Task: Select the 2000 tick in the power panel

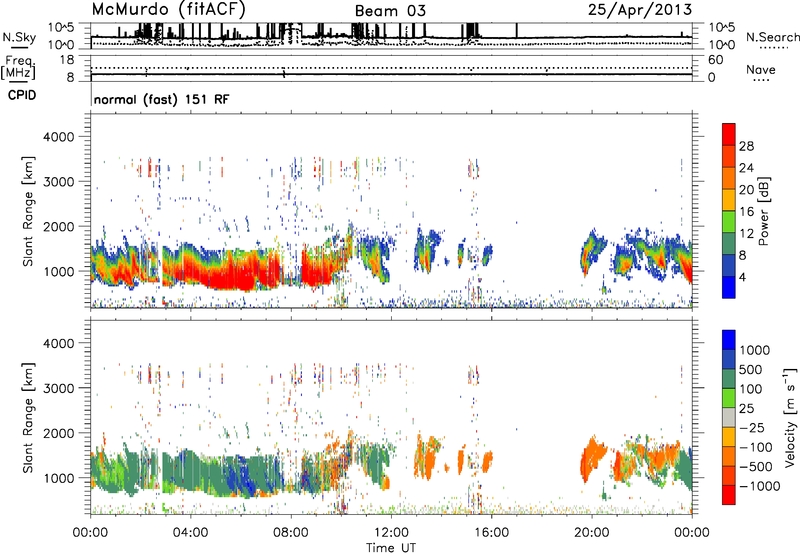Action: [x=59, y=226]
